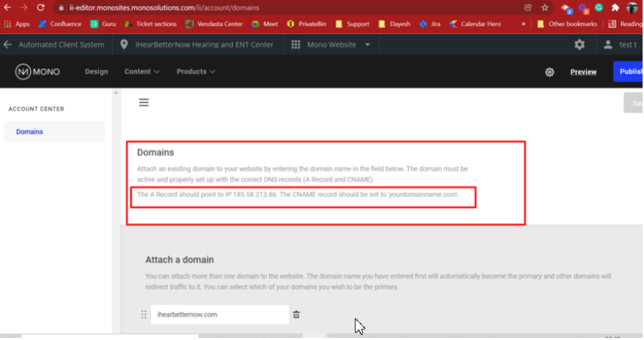Open the Confluence bookmark
This screenshot has width=644, height=340.
(59, 24)
